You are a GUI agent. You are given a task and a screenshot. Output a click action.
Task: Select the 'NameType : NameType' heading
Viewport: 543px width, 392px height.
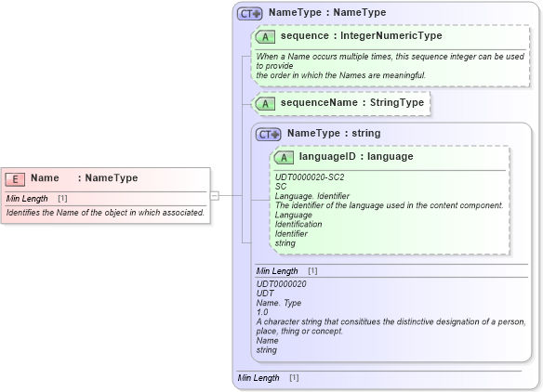(x=327, y=12)
